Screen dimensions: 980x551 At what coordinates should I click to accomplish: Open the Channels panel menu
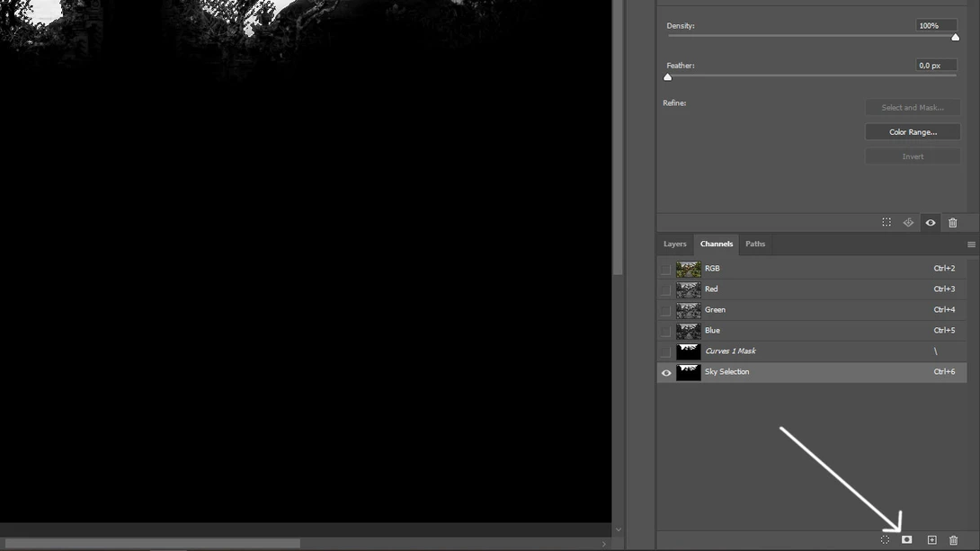coord(971,244)
